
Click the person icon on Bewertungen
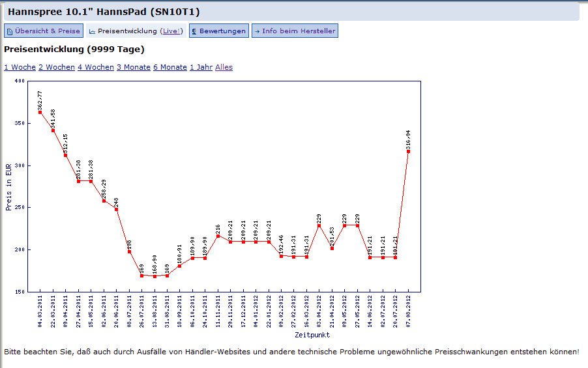pyautogui.click(x=194, y=31)
